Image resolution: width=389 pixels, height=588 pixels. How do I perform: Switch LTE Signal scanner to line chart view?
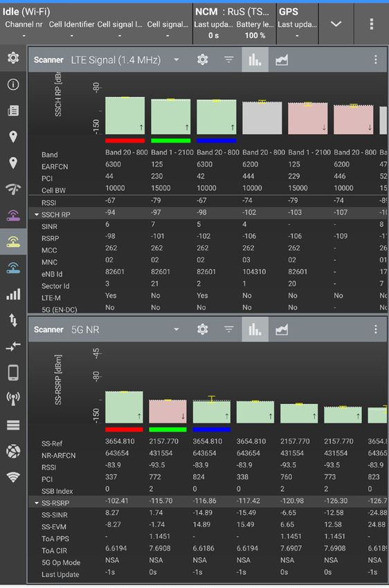click(x=282, y=59)
